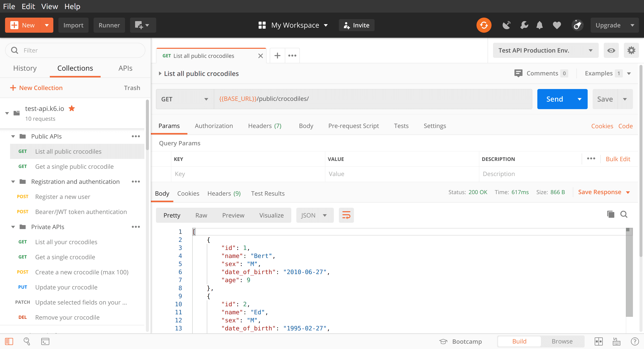The image size is (644, 349).
Task: Toggle response text wrapping
Action: point(346,215)
